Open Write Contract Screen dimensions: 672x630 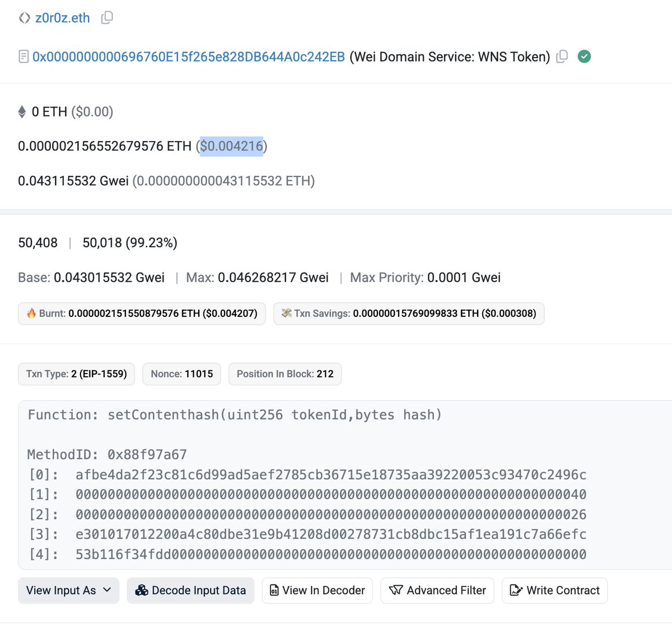click(554, 591)
